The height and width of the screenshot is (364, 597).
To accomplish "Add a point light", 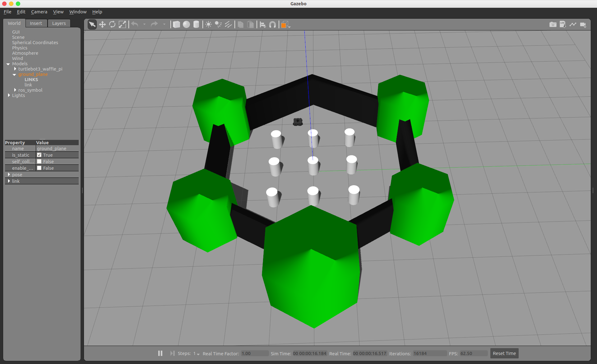I will pos(208,25).
